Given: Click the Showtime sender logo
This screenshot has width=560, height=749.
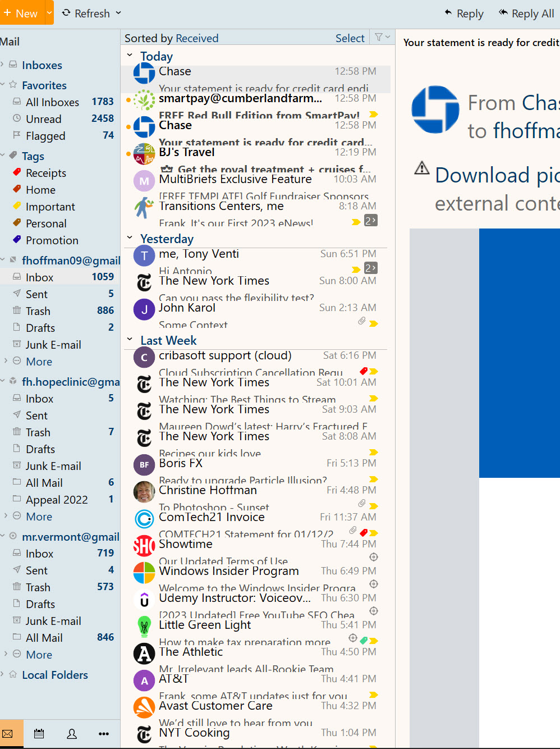Looking at the screenshot, I should [x=144, y=546].
